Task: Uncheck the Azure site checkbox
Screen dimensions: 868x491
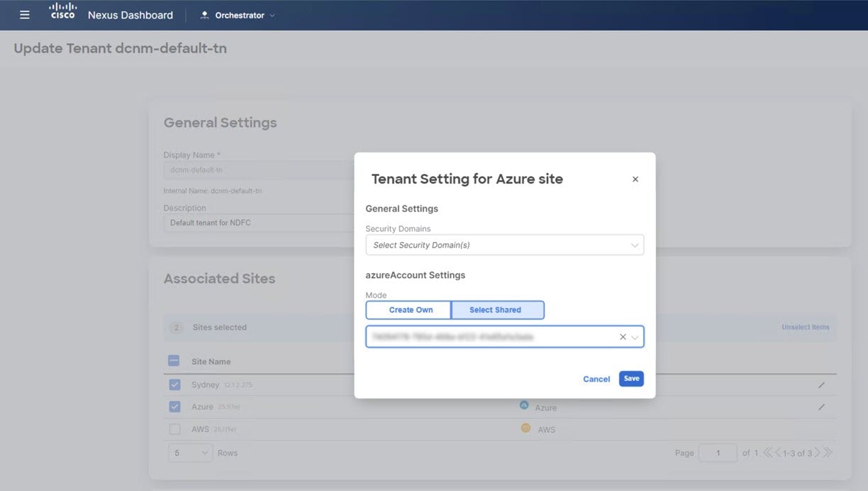Action: pos(174,407)
